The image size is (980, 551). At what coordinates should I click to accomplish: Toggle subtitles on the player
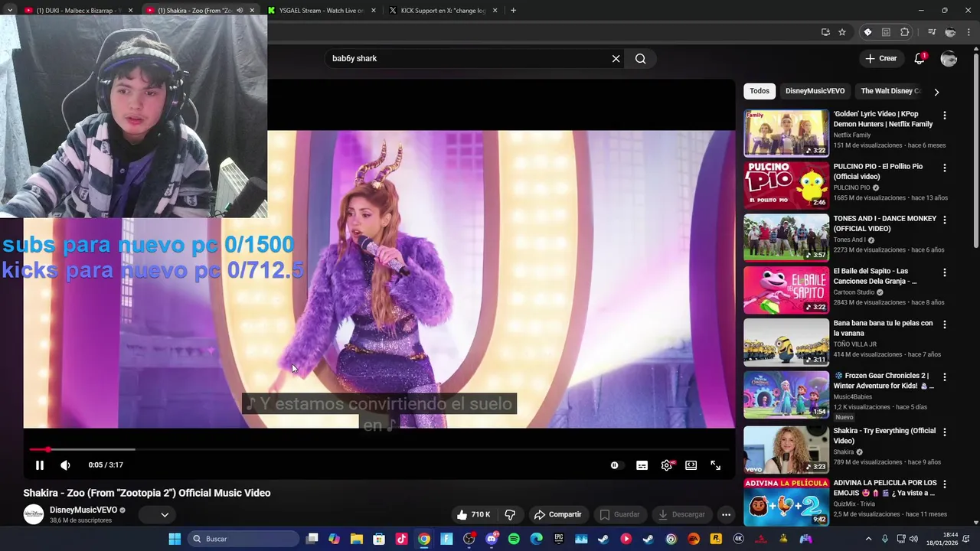pos(642,465)
